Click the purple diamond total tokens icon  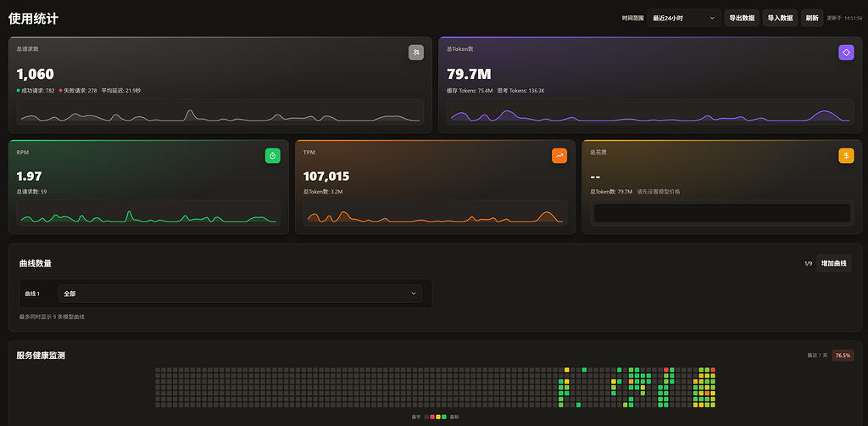846,53
